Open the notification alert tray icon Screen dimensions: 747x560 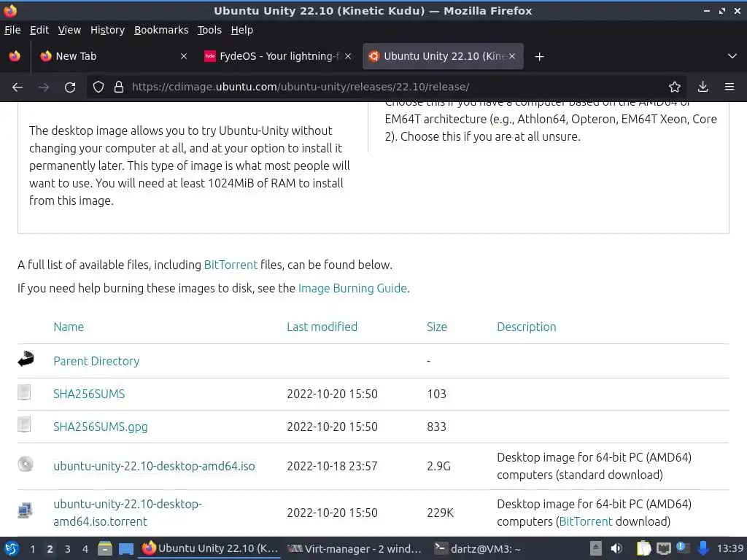pos(683,548)
